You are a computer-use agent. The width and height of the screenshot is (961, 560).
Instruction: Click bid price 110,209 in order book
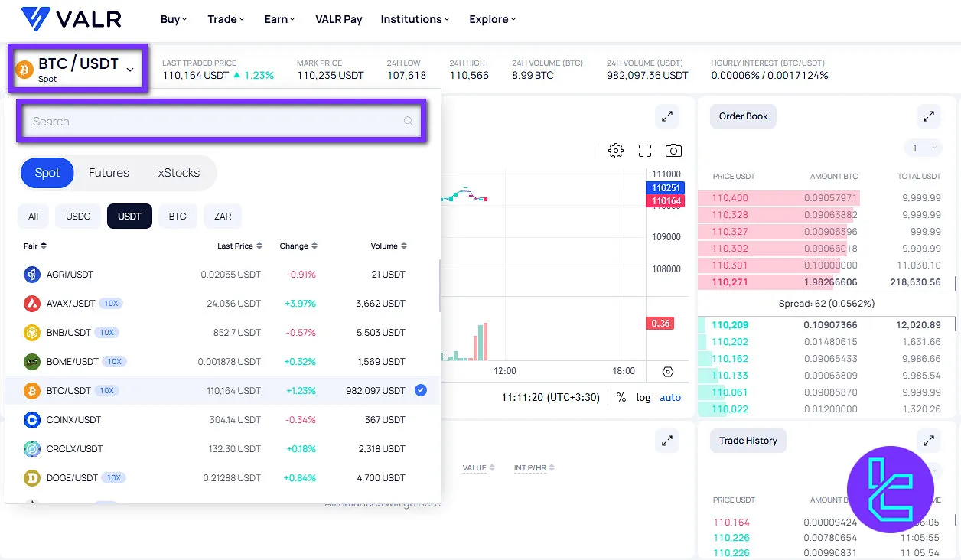click(730, 325)
